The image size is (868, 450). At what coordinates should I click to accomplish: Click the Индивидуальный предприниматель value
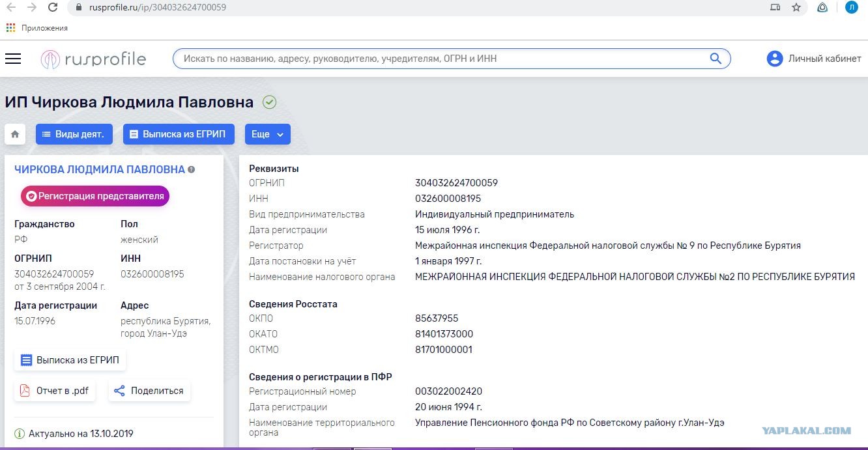tap(495, 214)
